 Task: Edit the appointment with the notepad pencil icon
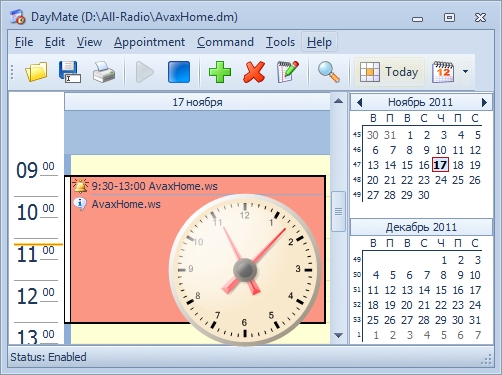tap(288, 72)
